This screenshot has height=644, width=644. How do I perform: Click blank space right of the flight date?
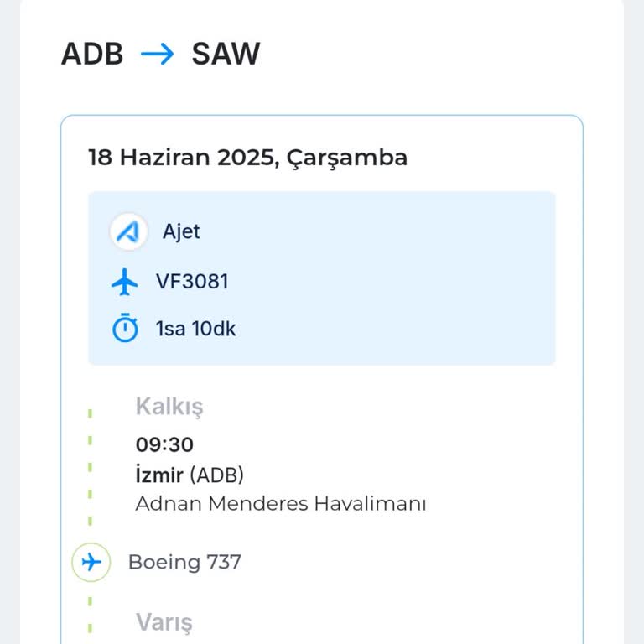click(x=495, y=157)
